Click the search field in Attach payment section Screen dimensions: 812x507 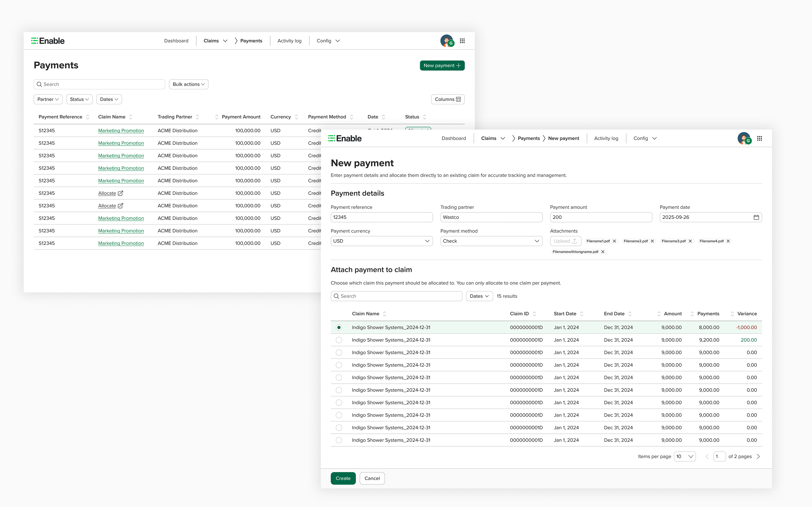[x=396, y=296]
